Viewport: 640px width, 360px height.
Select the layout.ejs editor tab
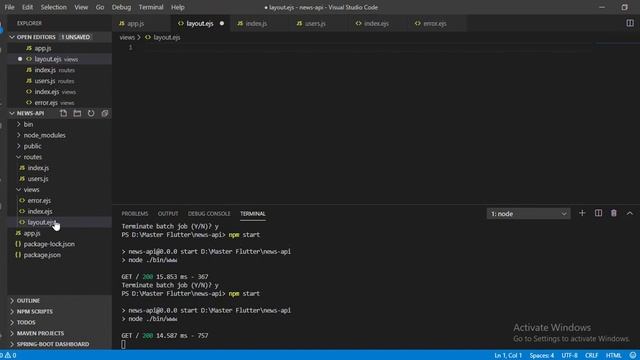coord(200,24)
